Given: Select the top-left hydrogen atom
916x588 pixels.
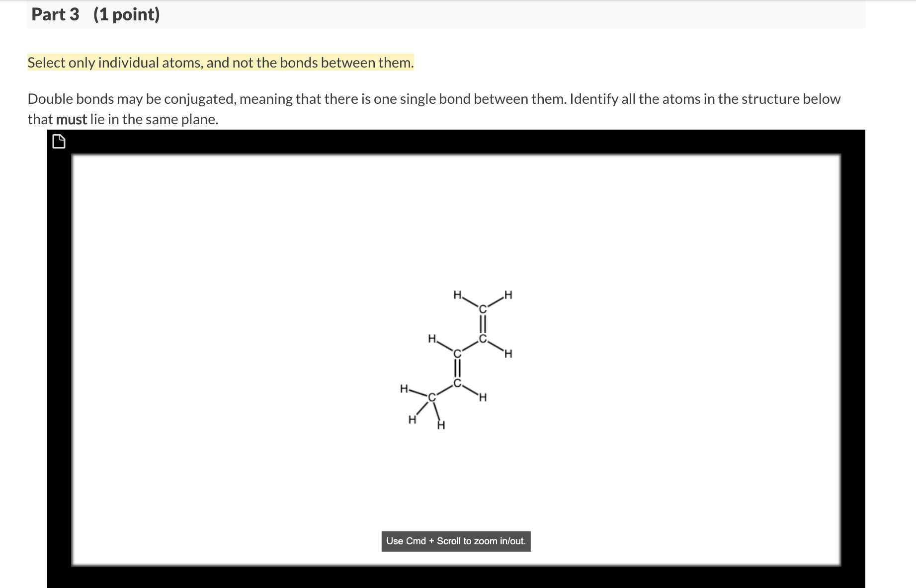Looking at the screenshot, I should click(x=458, y=294).
